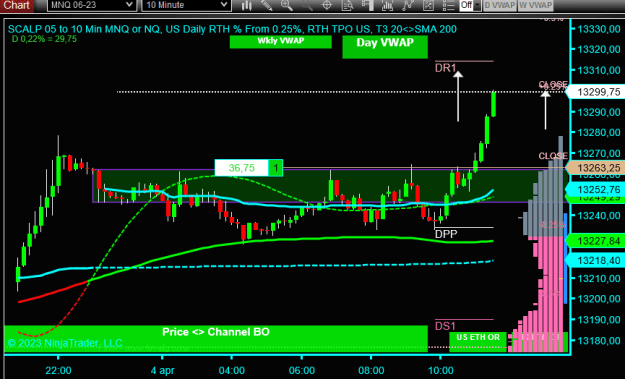Open the Indicators bar-graph icon
This screenshot has width=625, height=379.
387,5
